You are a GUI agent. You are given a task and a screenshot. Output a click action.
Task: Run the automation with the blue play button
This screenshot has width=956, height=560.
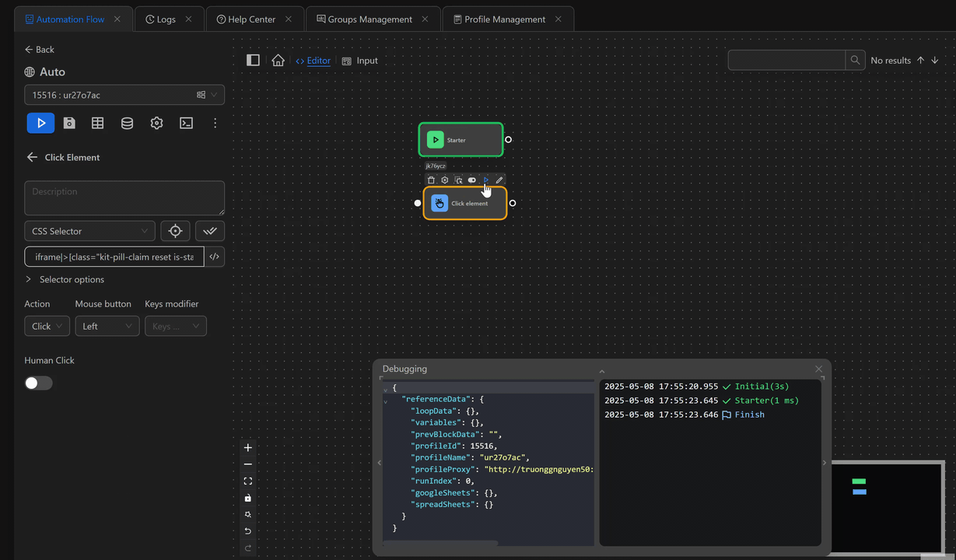coord(40,123)
